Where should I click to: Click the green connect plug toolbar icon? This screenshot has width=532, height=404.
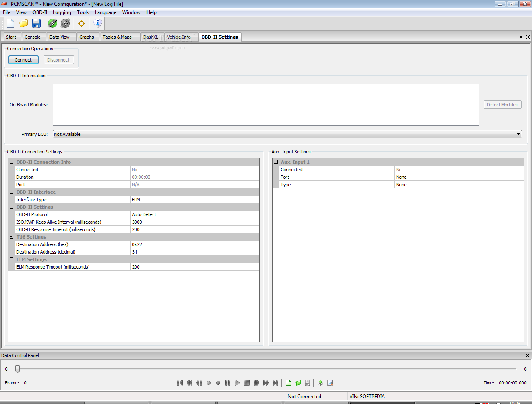pos(52,23)
